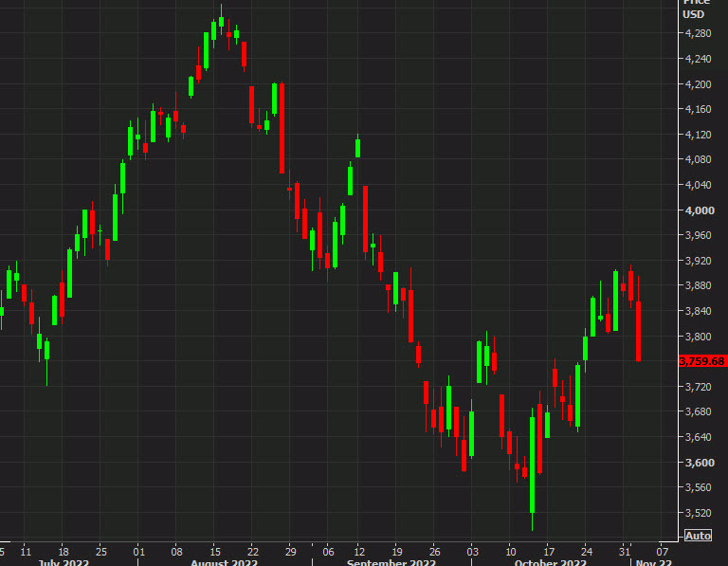
Task: Click date label 06 on time axis
Action: [x=328, y=552]
